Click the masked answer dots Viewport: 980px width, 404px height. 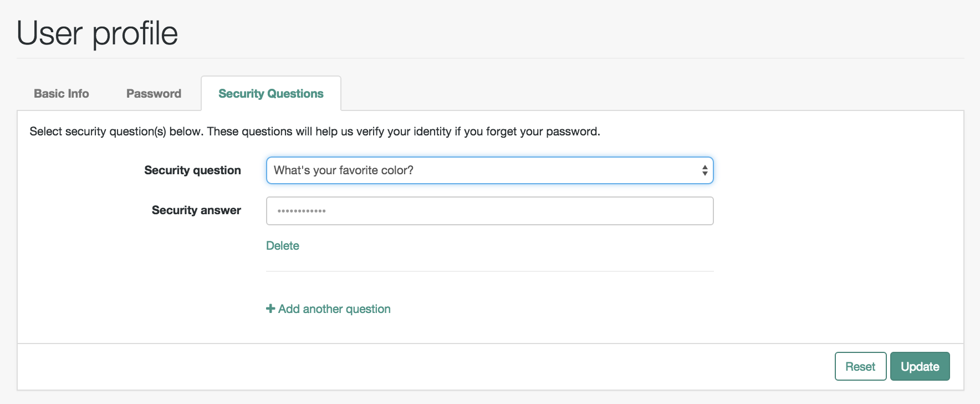point(302,211)
